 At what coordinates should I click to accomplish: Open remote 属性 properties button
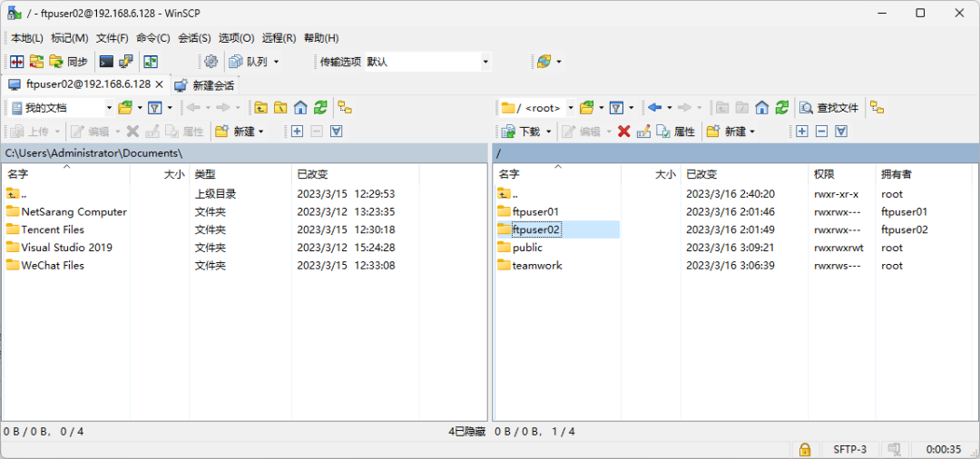(676, 132)
